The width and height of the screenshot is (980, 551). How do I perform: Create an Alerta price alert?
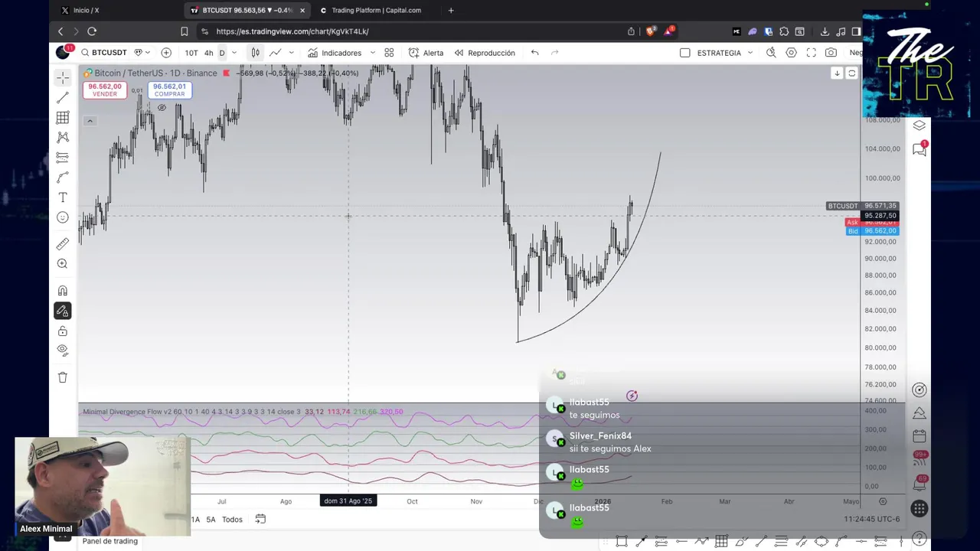(x=426, y=53)
